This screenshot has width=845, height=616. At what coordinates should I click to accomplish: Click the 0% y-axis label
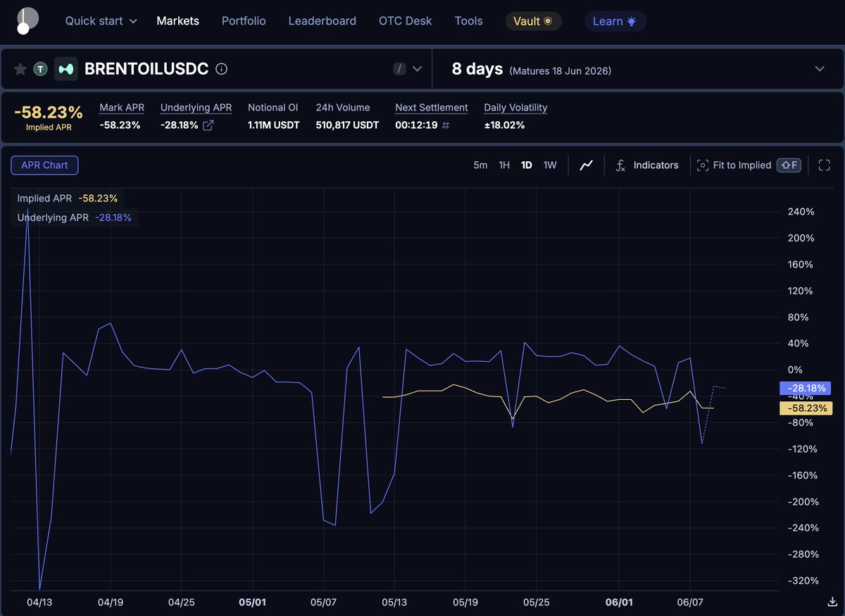795,370
